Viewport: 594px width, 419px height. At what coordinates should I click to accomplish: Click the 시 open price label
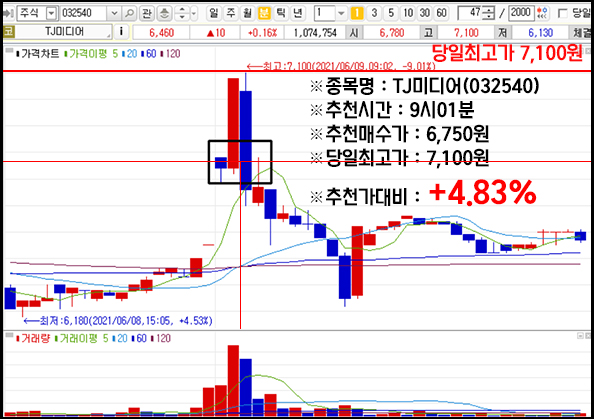[354, 33]
